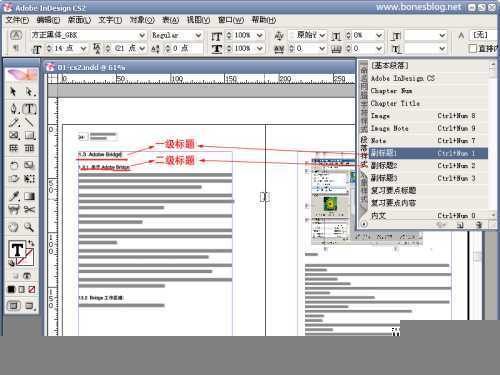Viewport: 500px width, 375px height.
Task: Switch to paragraph formatting controls button
Action: (x=16, y=48)
